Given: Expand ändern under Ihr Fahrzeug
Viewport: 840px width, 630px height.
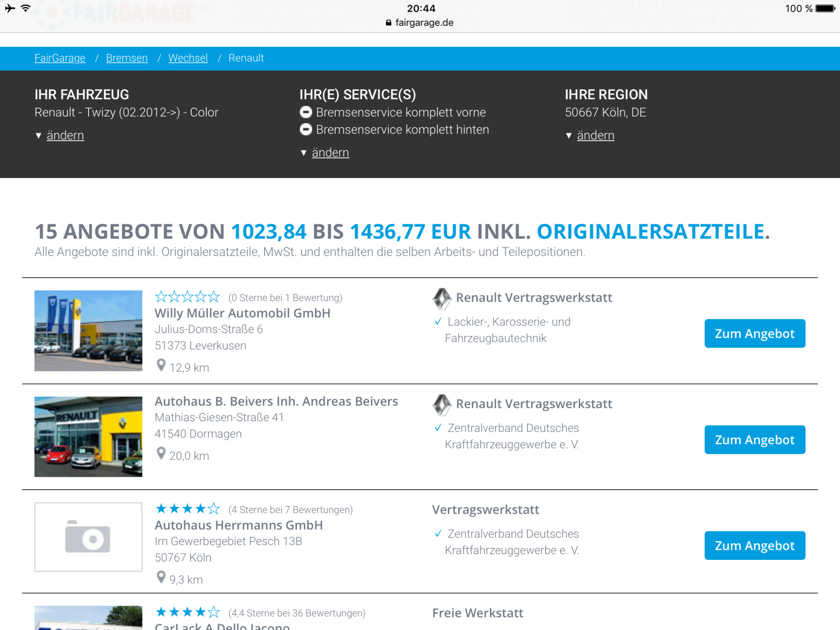Looking at the screenshot, I should coord(65,135).
